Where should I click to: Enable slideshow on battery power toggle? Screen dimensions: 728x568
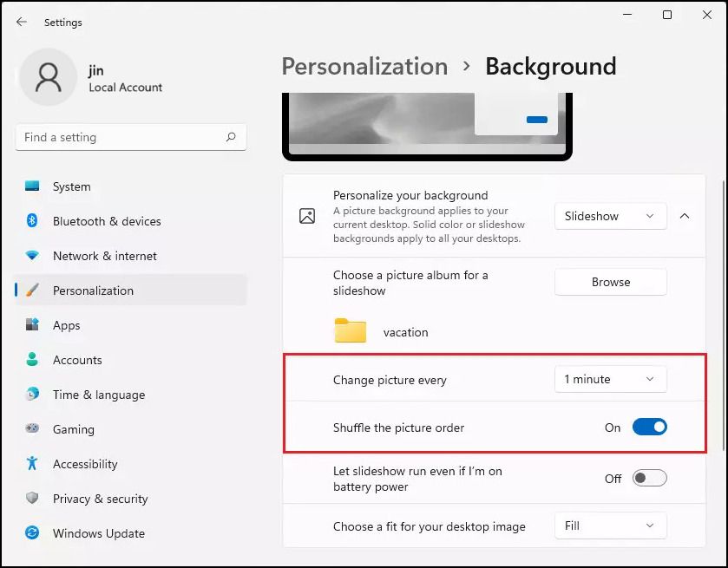coord(650,478)
